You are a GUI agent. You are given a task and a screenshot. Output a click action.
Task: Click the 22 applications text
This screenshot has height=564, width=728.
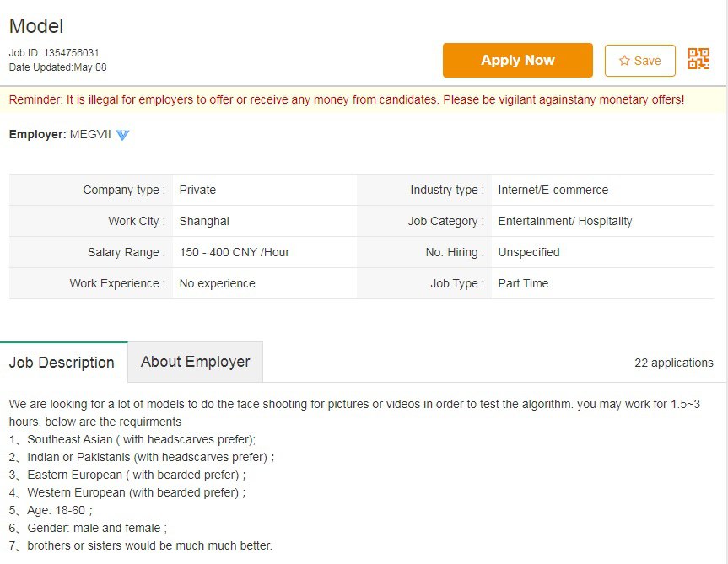point(674,363)
